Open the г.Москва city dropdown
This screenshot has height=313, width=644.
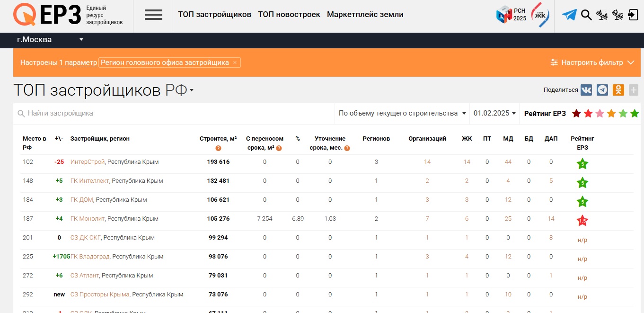50,40
